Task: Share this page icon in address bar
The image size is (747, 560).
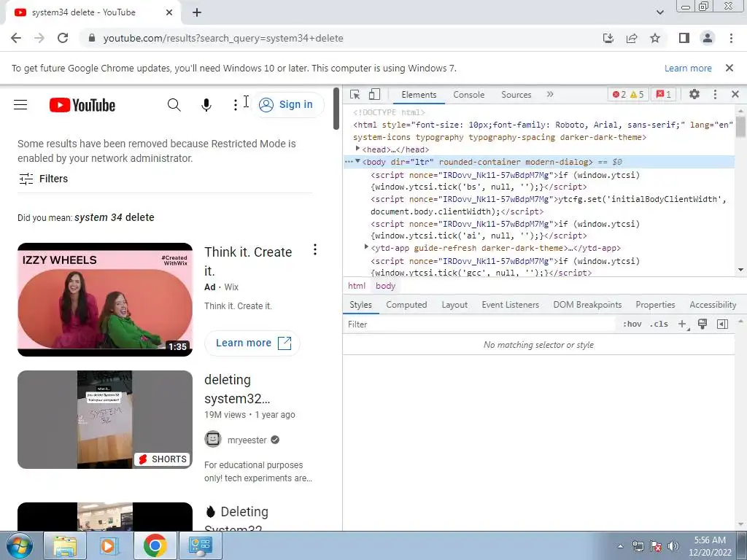Action: pos(632,38)
